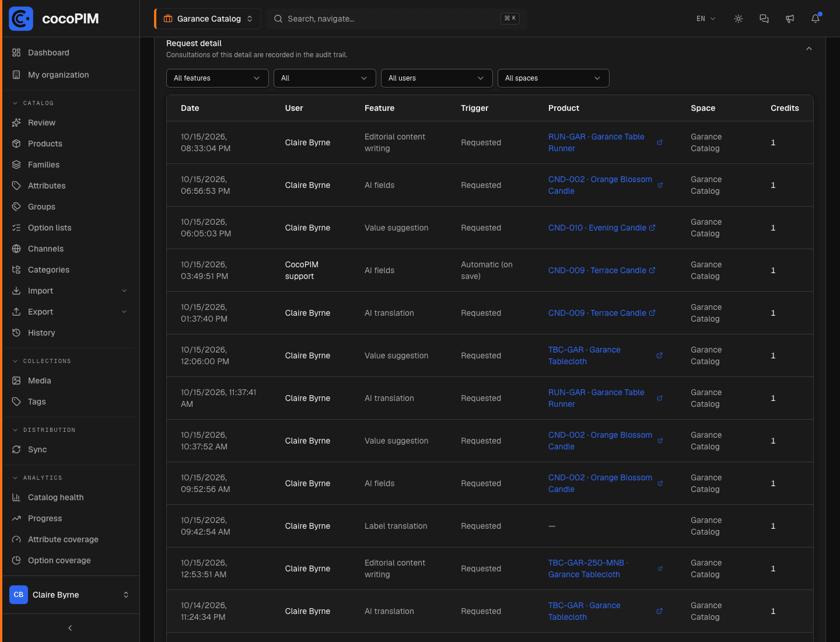The image size is (840, 642).
Task: Open Media collection
Action: pyautogui.click(x=70, y=381)
